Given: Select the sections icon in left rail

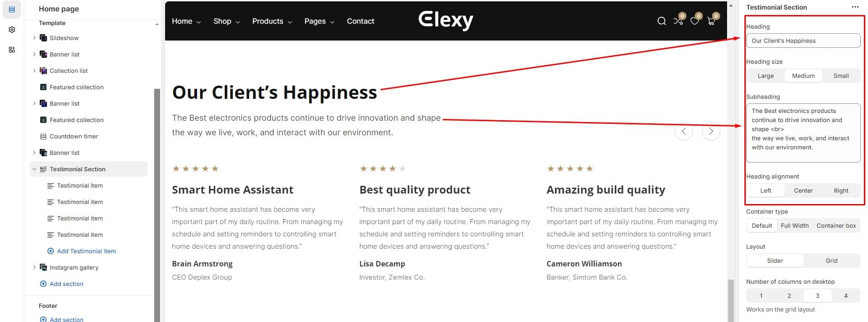Looking at the screenshot, I should tap(12, 10).
